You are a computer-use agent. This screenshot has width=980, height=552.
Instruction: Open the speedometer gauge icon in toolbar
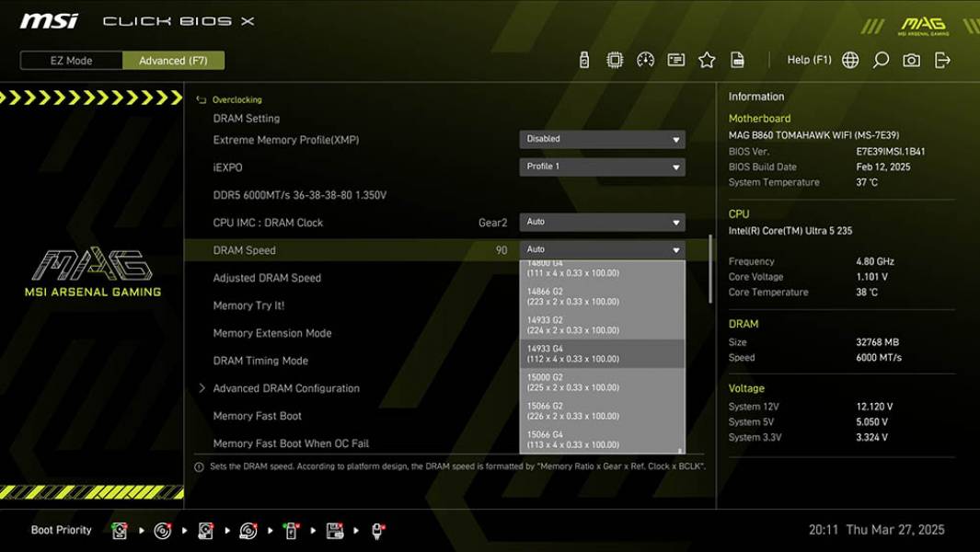point(645,60)
